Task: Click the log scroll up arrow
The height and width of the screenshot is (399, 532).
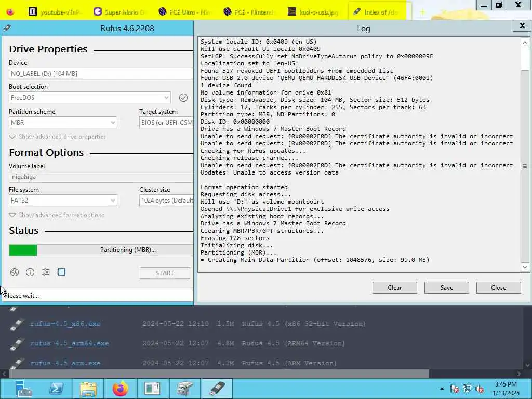Action: coord(525,43)
